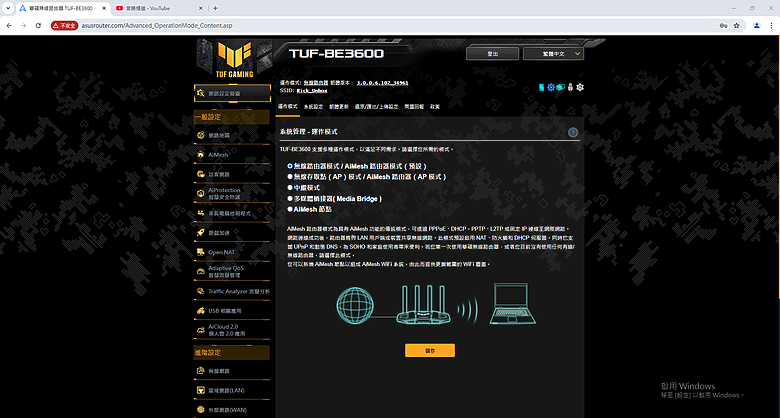Open 區域網路(LAN) in the sidebar
780x418 pixels.
point(232,390)
